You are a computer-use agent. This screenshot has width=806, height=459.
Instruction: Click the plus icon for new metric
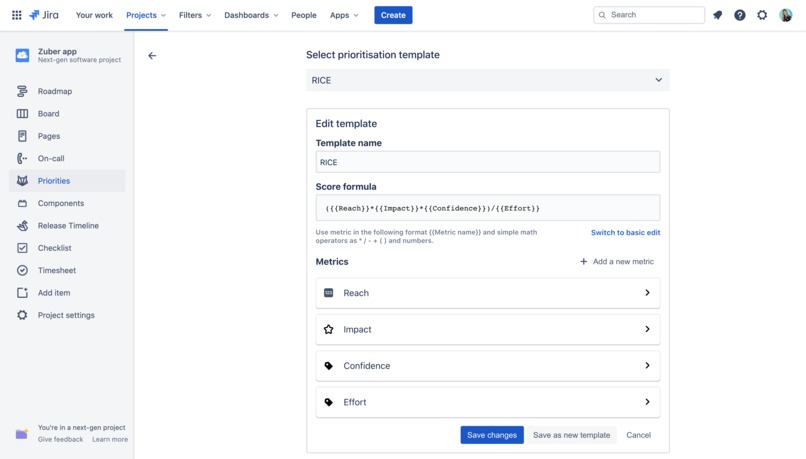[x=583, y=261]
